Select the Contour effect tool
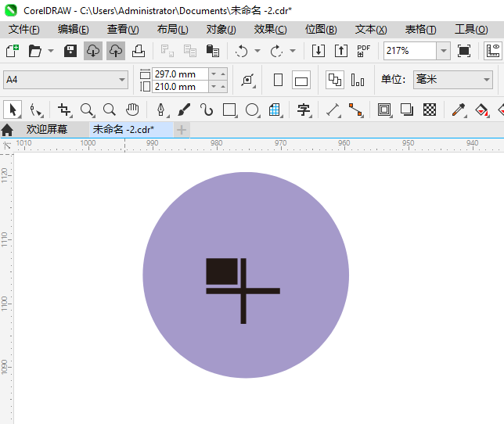This screenshot has height=424, width=504. click(384, 110)
